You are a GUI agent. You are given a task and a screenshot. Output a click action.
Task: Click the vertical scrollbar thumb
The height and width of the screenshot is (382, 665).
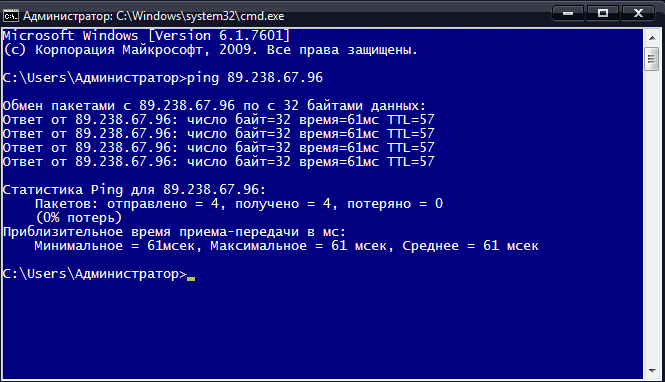pyautogui.click(x=652, y=59)
